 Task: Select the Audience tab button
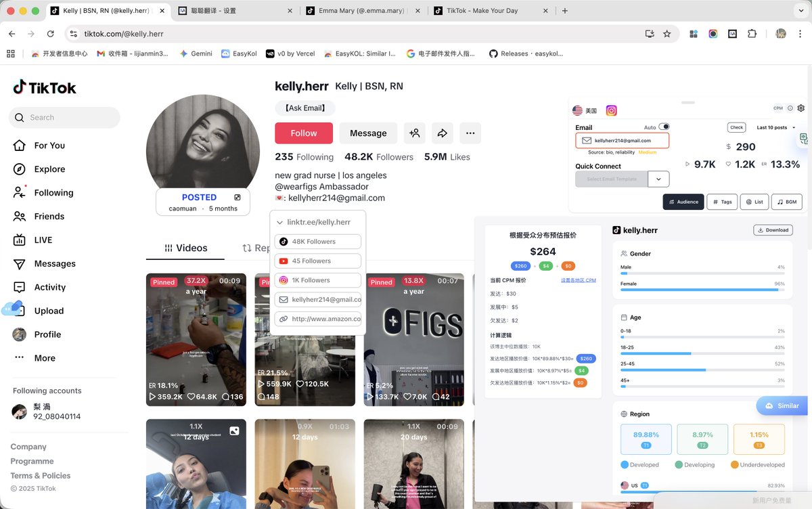pyautogui.click(x=683, y=202)
